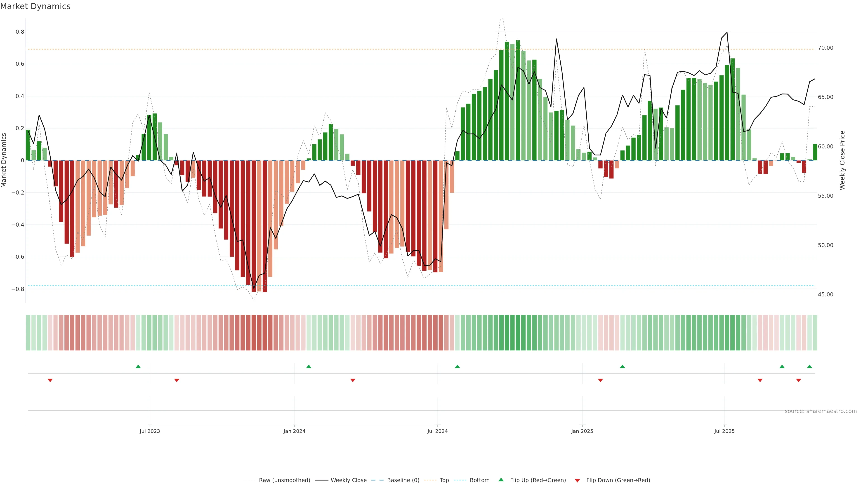Click the Top legend entry
The height and width of the screenshot is (488, 868).
click(444, 480)
